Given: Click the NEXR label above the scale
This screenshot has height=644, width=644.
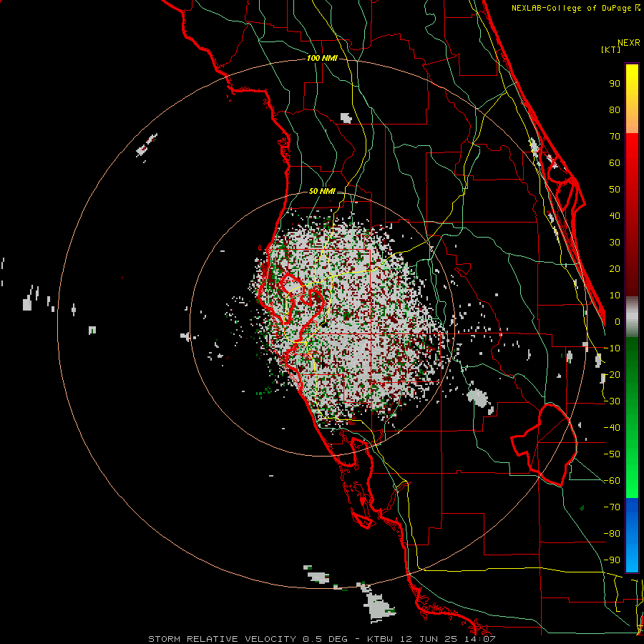Looking at the screenshot, I should point(629,43).
